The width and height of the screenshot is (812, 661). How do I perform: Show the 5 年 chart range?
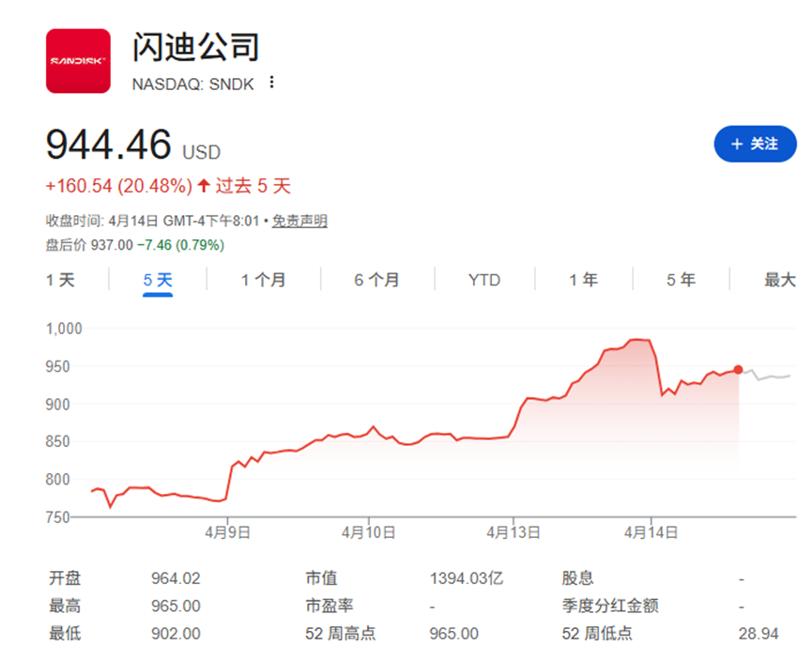pyautogui.click(x=681, y=280)
